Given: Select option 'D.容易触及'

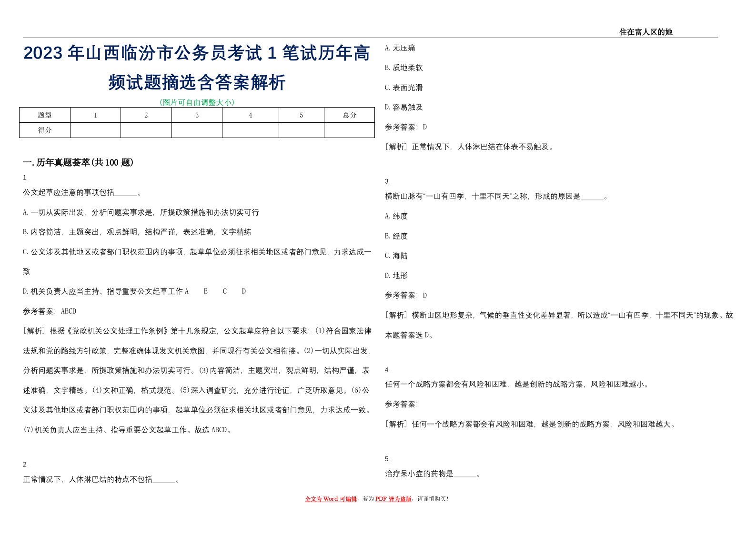Looking at the screenshot, I should click(404, 108).
